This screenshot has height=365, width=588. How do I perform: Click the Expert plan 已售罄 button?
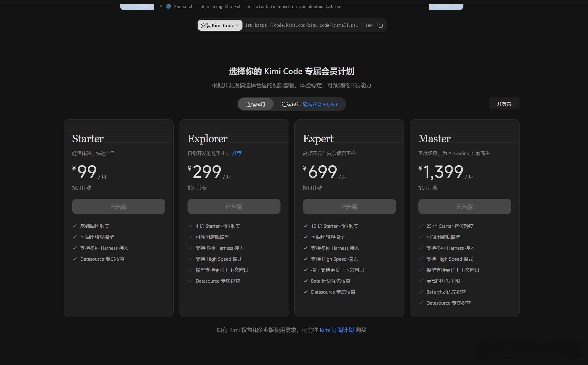coord(349,207)
